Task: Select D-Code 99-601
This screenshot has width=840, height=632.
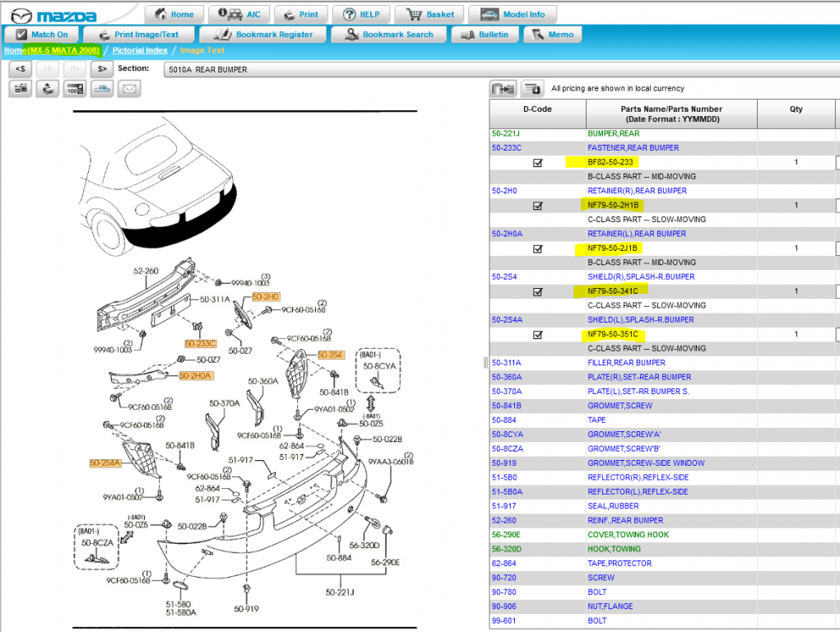Action: click(504, 620)
